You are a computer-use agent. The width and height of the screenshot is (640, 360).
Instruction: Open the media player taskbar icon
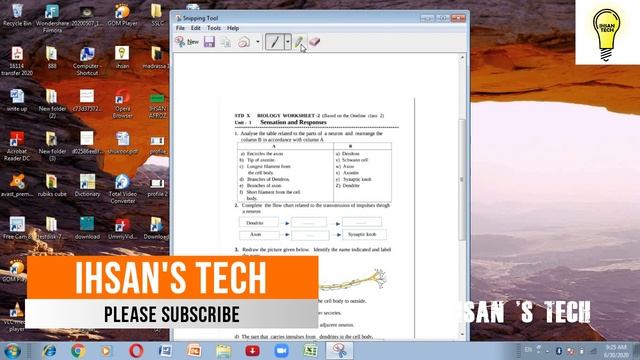pyautogui.click(x=107, y=351)
